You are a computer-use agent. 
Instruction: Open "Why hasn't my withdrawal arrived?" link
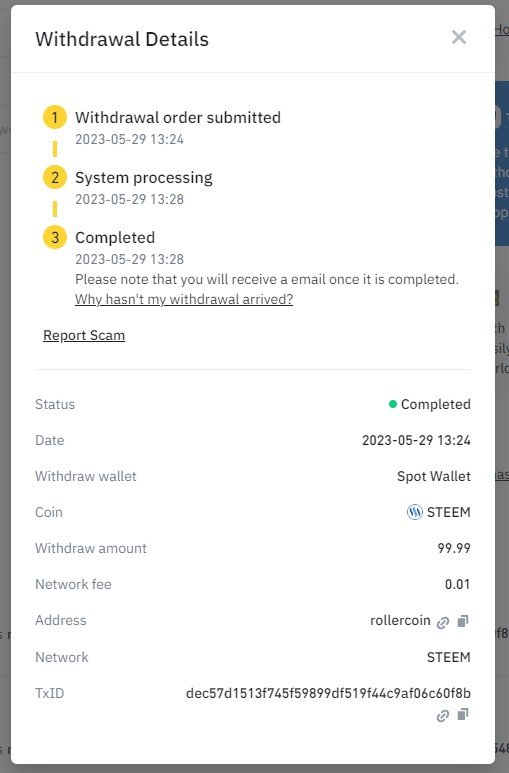point(184,299)
